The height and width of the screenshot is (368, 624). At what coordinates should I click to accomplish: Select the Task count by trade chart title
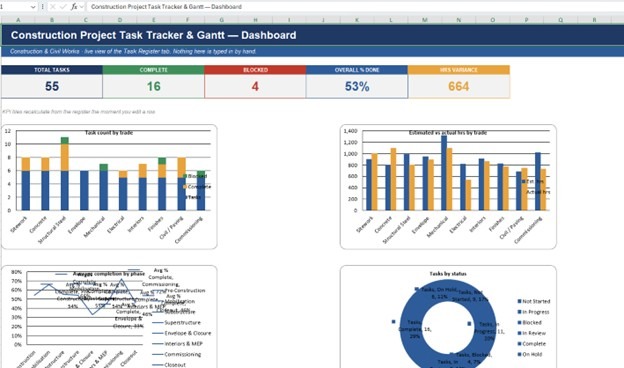109,133
